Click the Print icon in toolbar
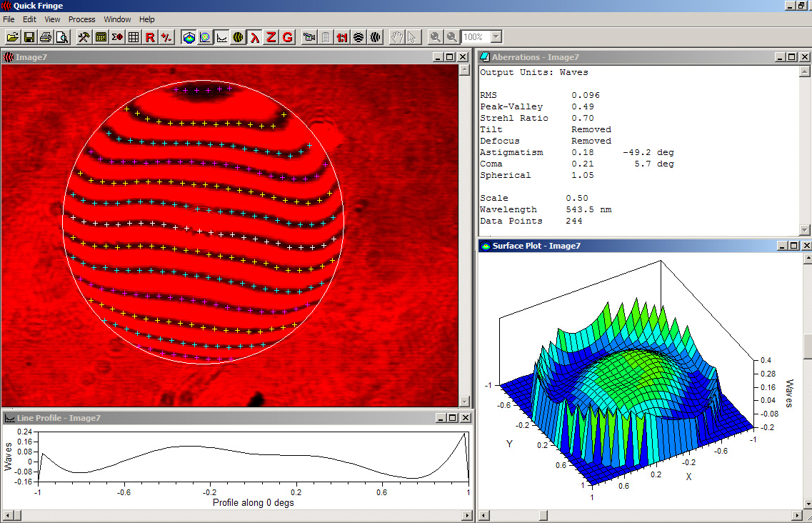 46,37
